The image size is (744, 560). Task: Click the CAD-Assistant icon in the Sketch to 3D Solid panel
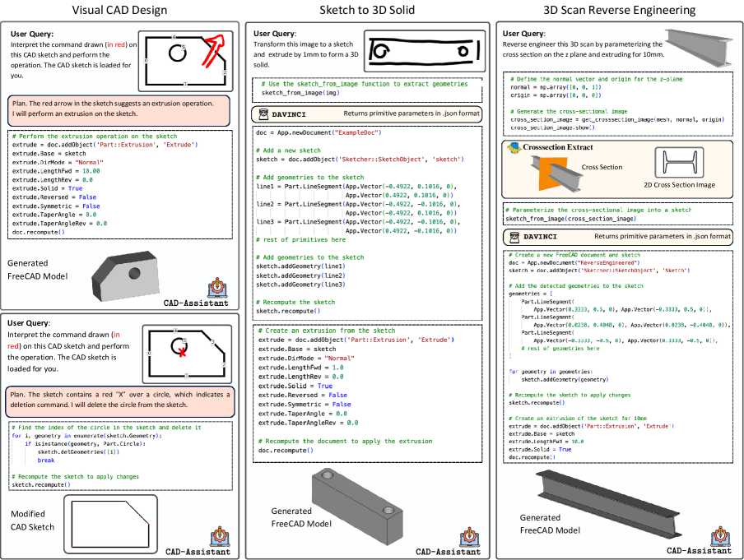point(470,536)
